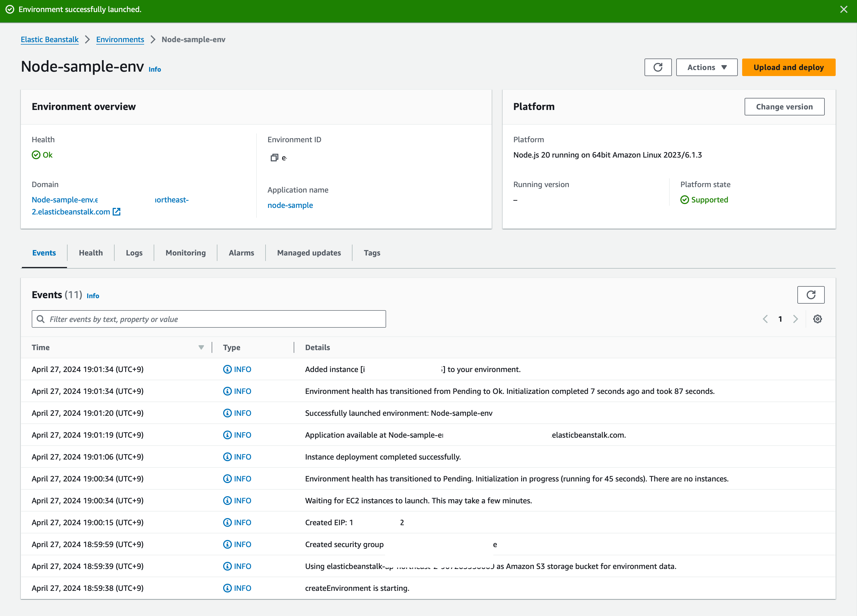Click INFO icon for createEnvironment is starting event
Screen dimensions: 857x616
click(x=228, y=588)
